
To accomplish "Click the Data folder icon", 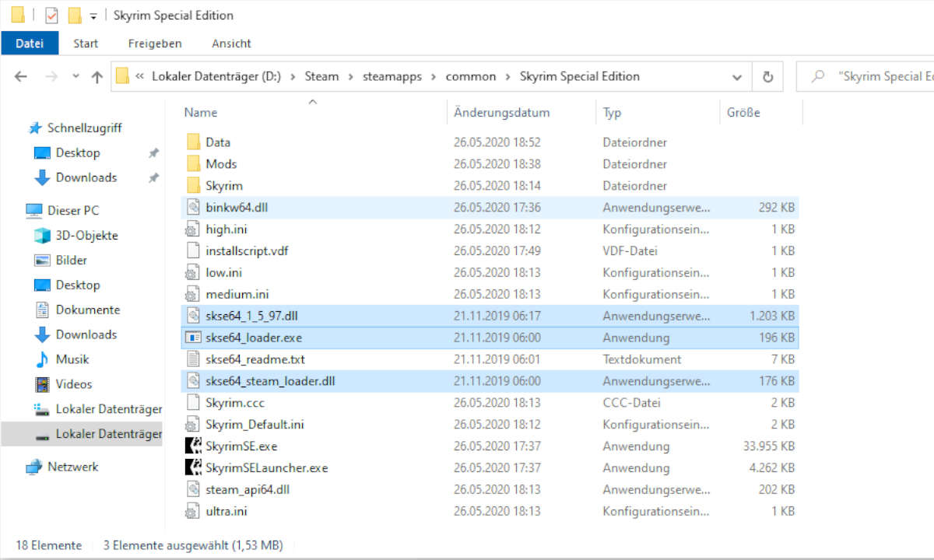I will 193,142.
